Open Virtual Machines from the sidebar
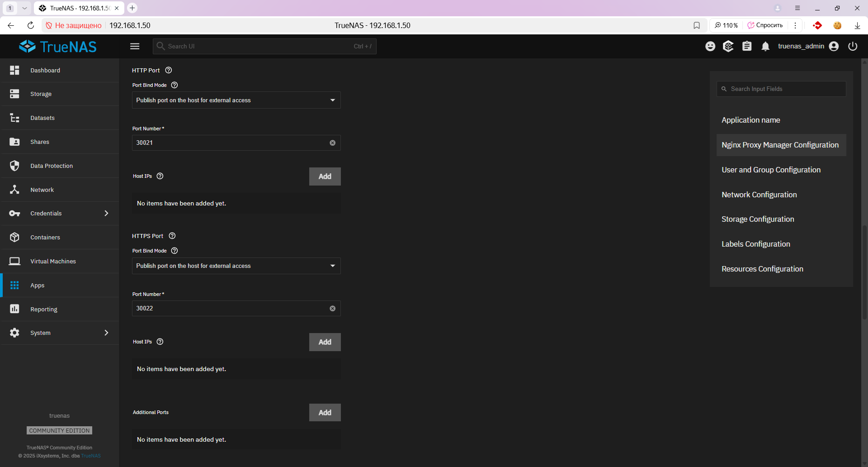Viewport: 868px width, 467px height. 53,261
